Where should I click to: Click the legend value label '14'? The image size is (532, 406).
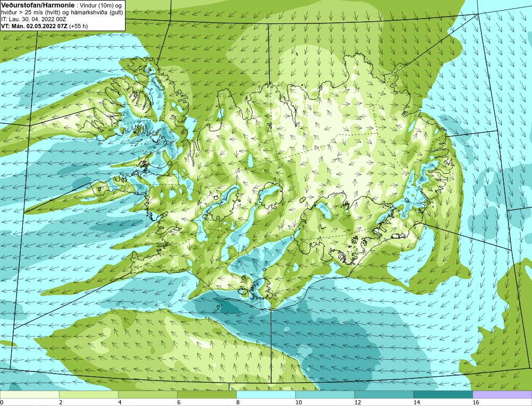point(417,402)
